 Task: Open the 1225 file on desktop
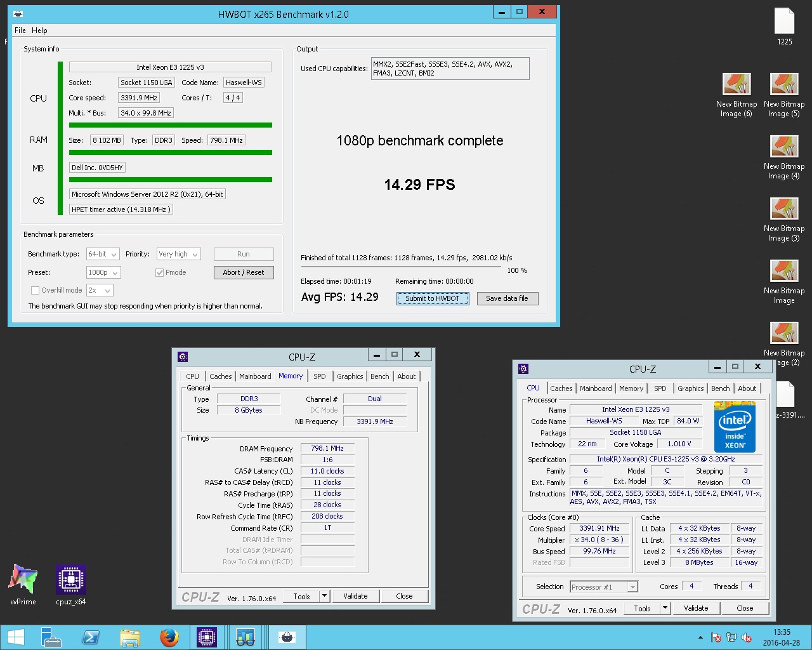(784, 27)
